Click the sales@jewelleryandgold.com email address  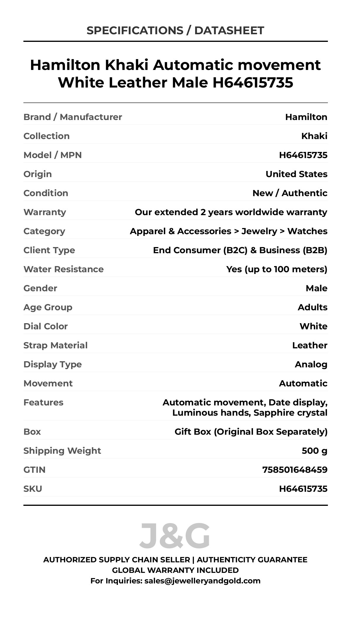coord(202,581)
